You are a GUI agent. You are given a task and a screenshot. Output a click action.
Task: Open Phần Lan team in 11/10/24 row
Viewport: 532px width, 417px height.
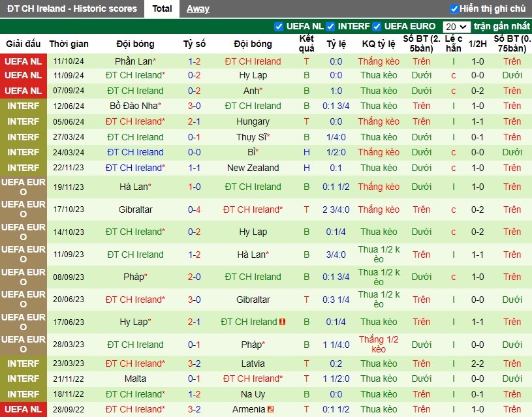135,61
